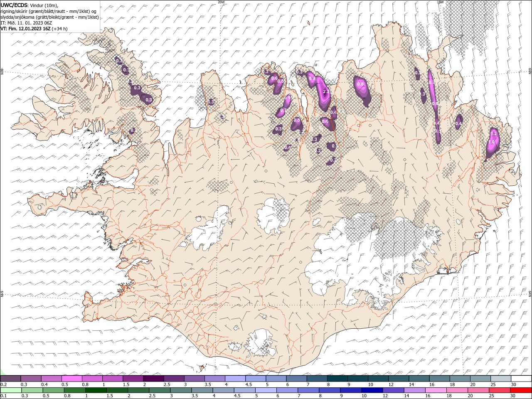Pick the very dark purple swatch between 2 and 2.5
532x399 pixels.
tap(153, 378)
